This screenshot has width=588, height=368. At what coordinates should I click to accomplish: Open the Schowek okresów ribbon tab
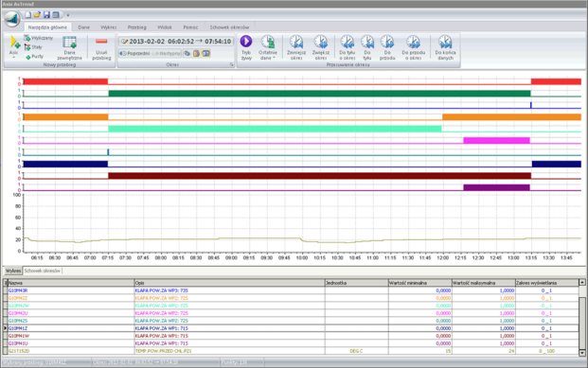(229, 27)
